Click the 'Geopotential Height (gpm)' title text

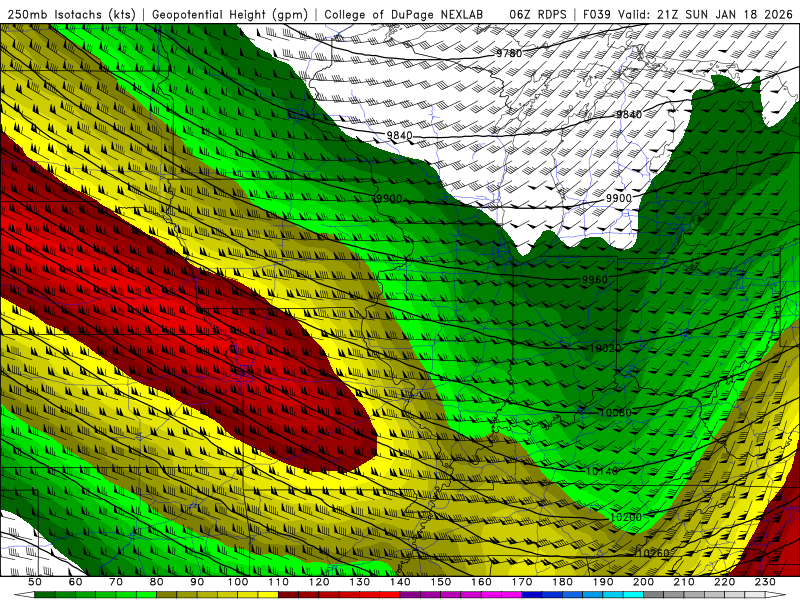pyautogui.click(x=230, y=14)
